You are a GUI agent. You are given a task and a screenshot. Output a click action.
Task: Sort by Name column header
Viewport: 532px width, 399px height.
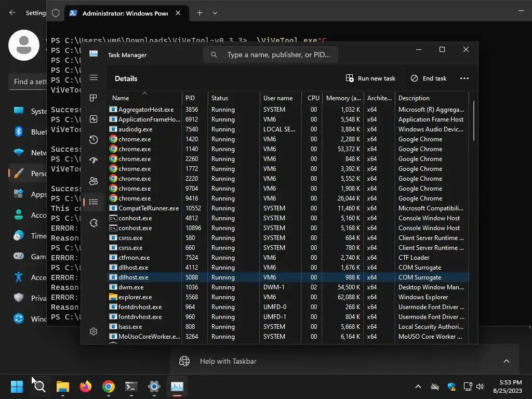(x=145, y=98)
